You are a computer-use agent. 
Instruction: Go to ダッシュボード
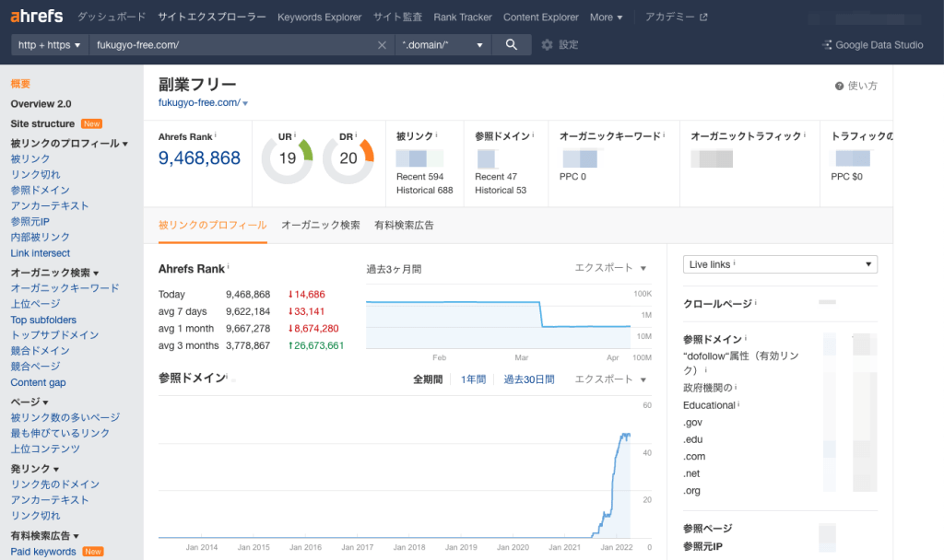tap(112, 17)
